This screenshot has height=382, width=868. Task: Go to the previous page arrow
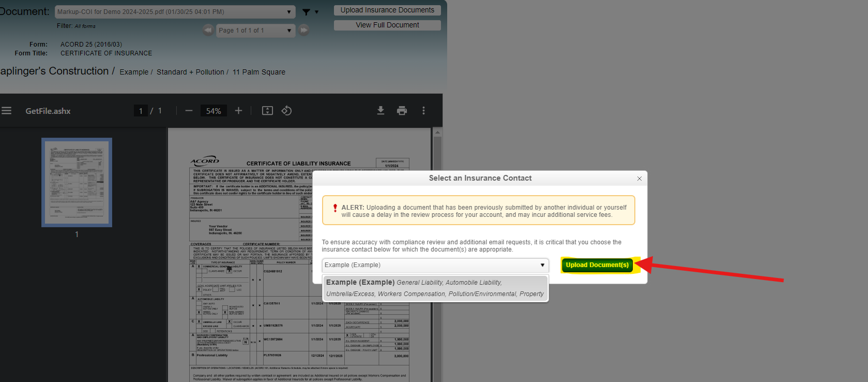click(x=208, y=31)
